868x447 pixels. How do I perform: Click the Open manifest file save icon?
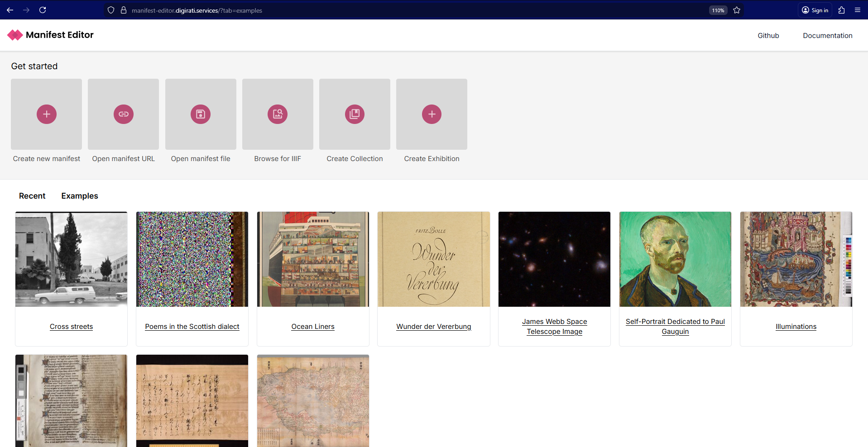(x=201, y=114)
